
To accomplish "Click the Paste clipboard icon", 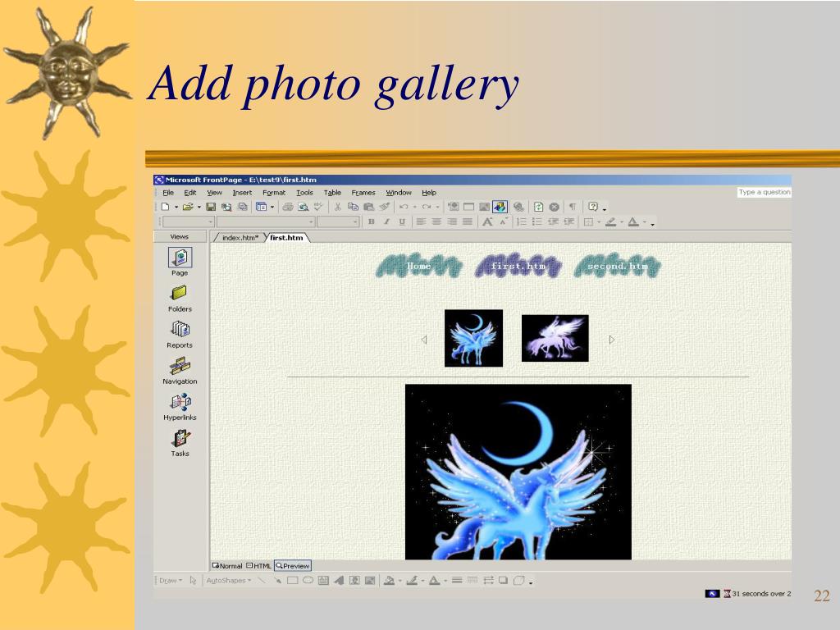I will click(x=368, y=207).
